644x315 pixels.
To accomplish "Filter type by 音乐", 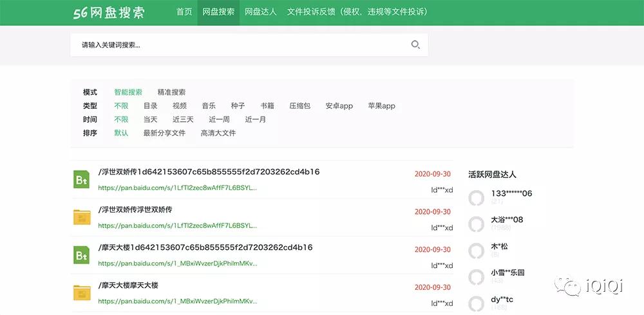I will (209, 106).
